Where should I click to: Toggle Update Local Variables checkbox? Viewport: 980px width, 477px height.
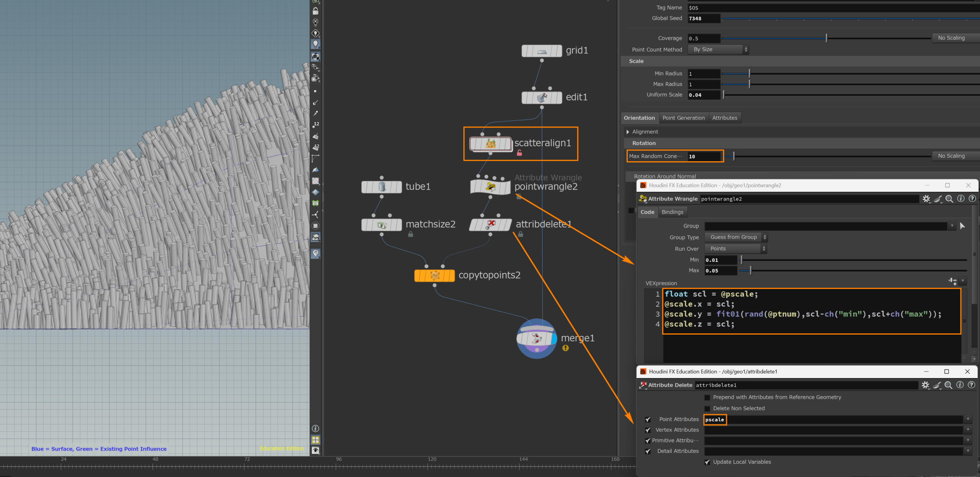pyautogui.click(x=707, y=462)
